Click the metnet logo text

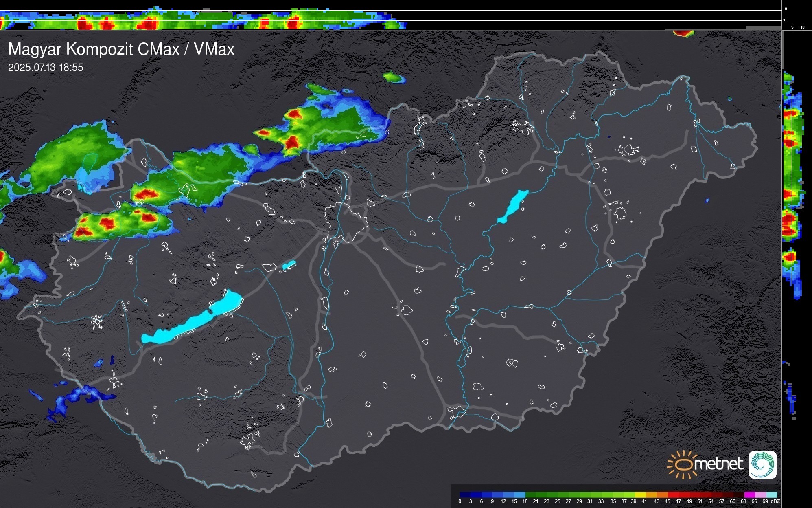tap(718, 464)
